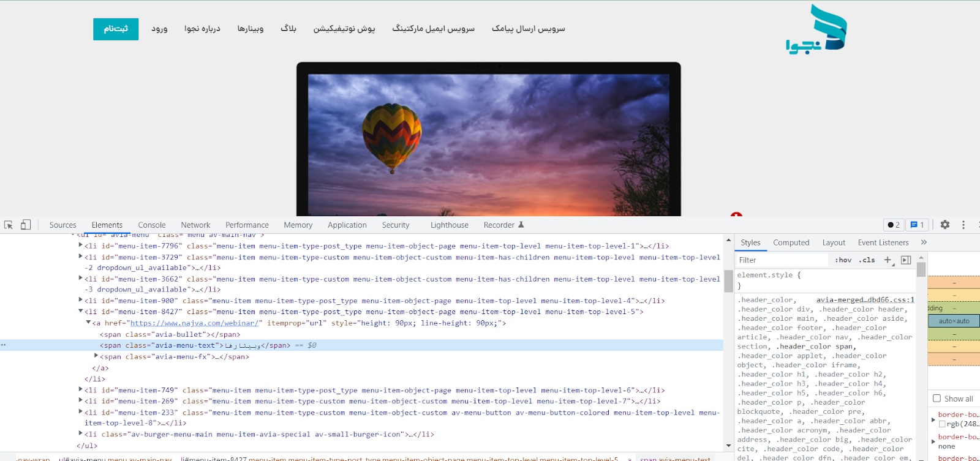Open the Performance panel tab
The width and height of the screenshot is (980, 461).
click(247, 225)
